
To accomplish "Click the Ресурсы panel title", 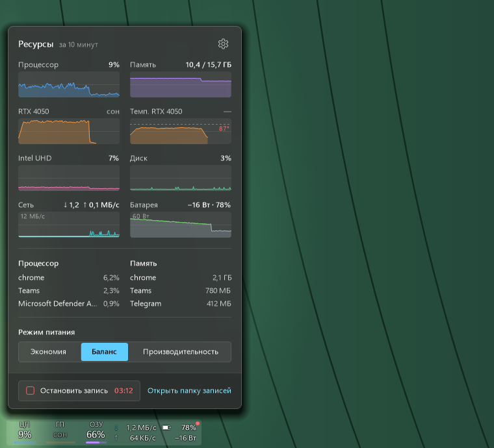I will point(36,44).
